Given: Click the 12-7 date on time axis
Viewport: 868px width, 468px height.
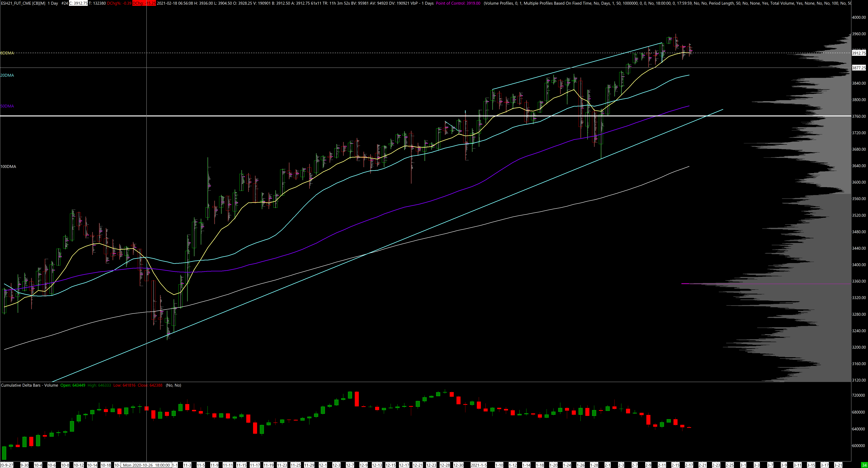Looking at the screenshot, I should (x=350, y=465).
